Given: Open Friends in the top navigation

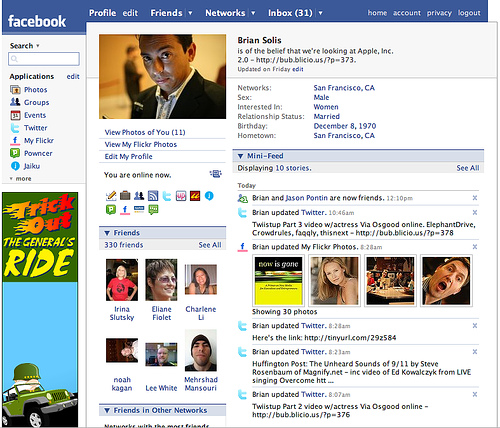Looking at the screenshot, I should point(166,13).
